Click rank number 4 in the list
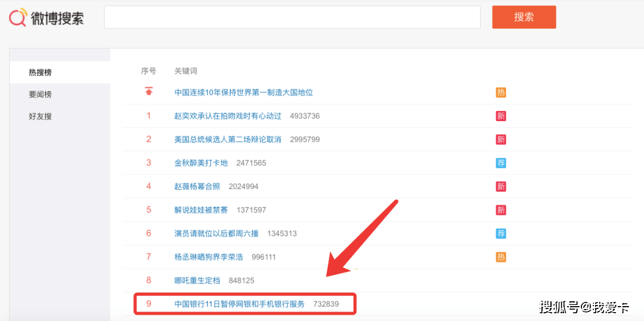The width and height of the screenshot is (644, 321). click(x=148, y=187)
